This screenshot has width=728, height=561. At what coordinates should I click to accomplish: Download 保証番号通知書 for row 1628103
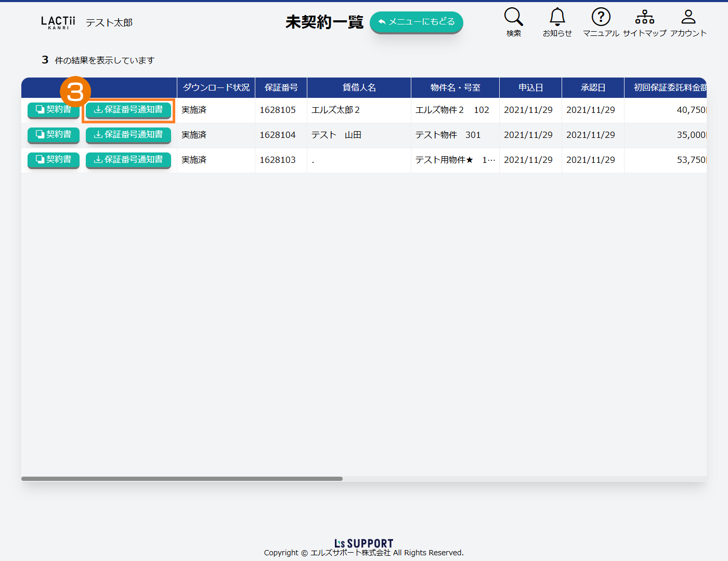(128, 160)
